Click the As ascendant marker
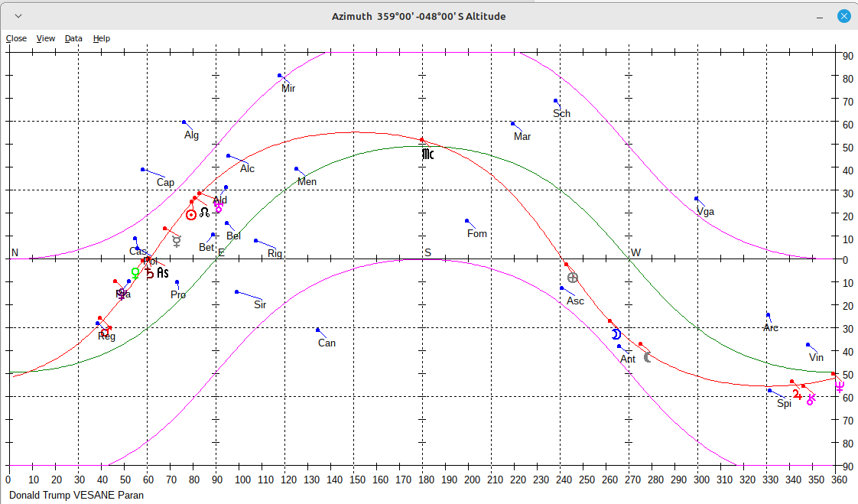This screenshot has height=504, width=858. point(163,272)
